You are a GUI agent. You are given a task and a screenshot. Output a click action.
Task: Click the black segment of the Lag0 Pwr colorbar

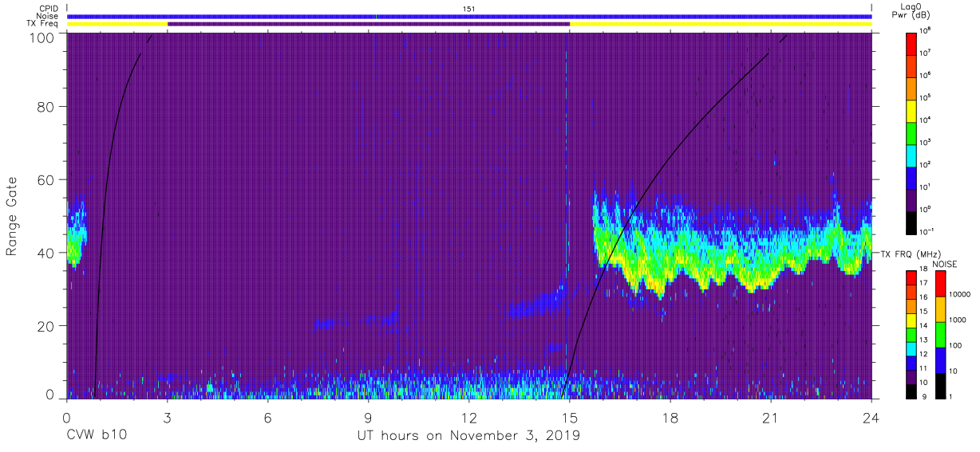click(x=913, y=222)
